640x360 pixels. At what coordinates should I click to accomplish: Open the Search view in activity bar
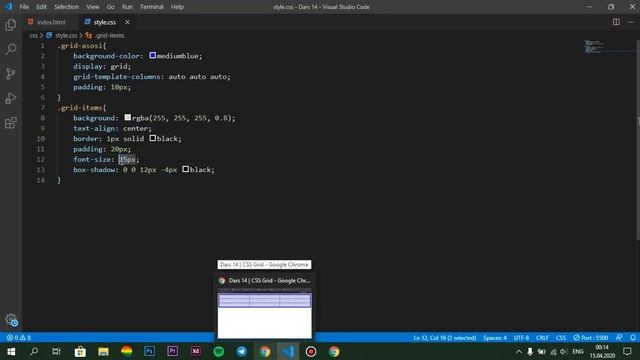pos(11,49)
